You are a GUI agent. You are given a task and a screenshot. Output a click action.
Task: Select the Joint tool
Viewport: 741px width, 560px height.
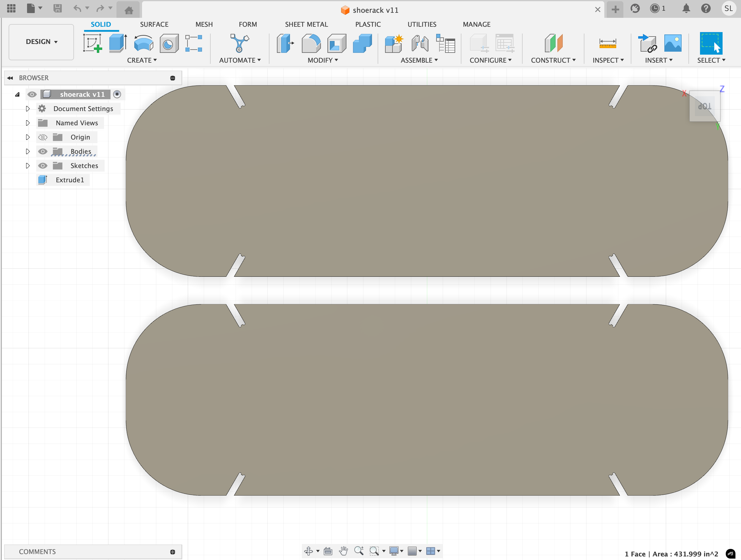pos(420,43)
